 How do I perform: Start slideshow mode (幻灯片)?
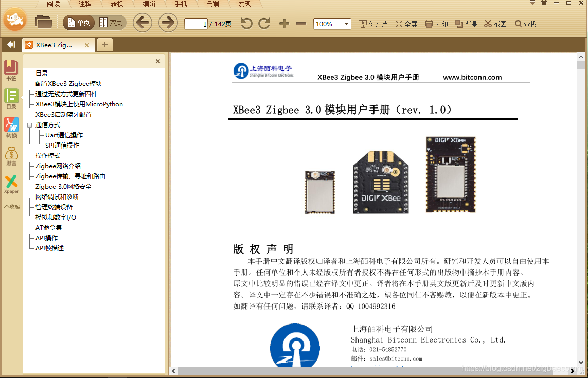click(373, 24)
